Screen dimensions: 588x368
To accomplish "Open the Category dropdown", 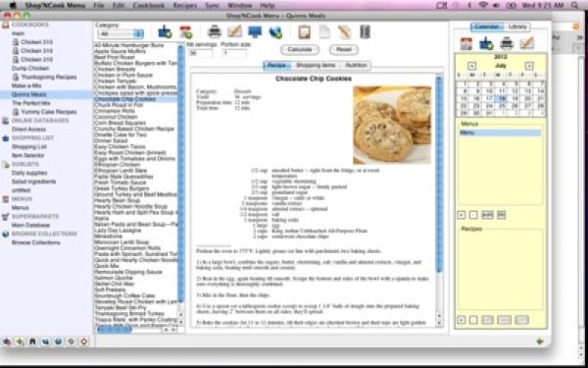I will pos(121,34).
